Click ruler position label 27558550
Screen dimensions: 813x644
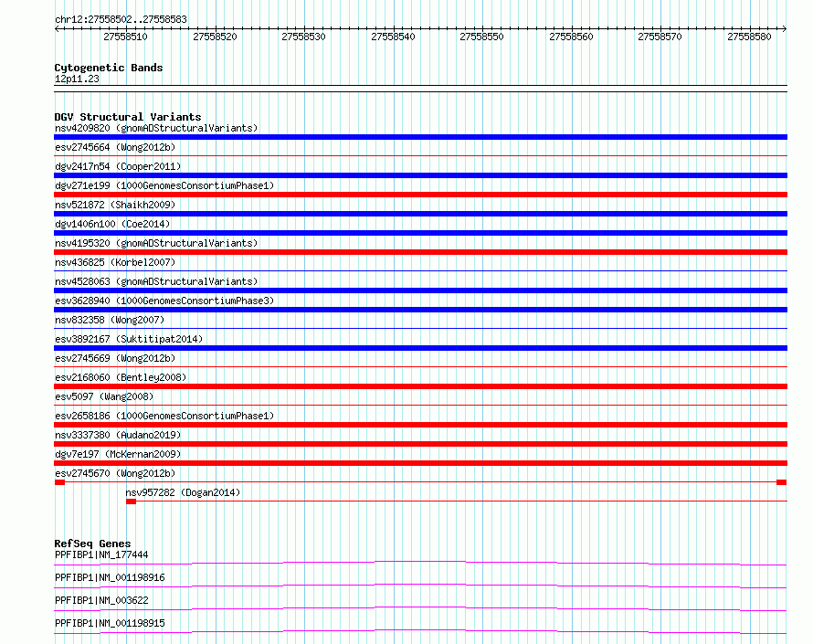coord(481,37)
